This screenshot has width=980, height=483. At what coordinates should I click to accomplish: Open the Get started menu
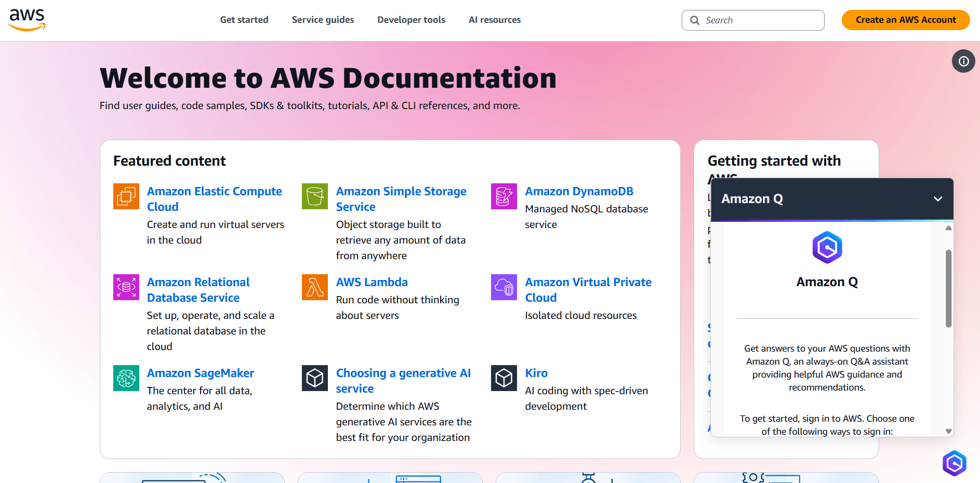244,20
